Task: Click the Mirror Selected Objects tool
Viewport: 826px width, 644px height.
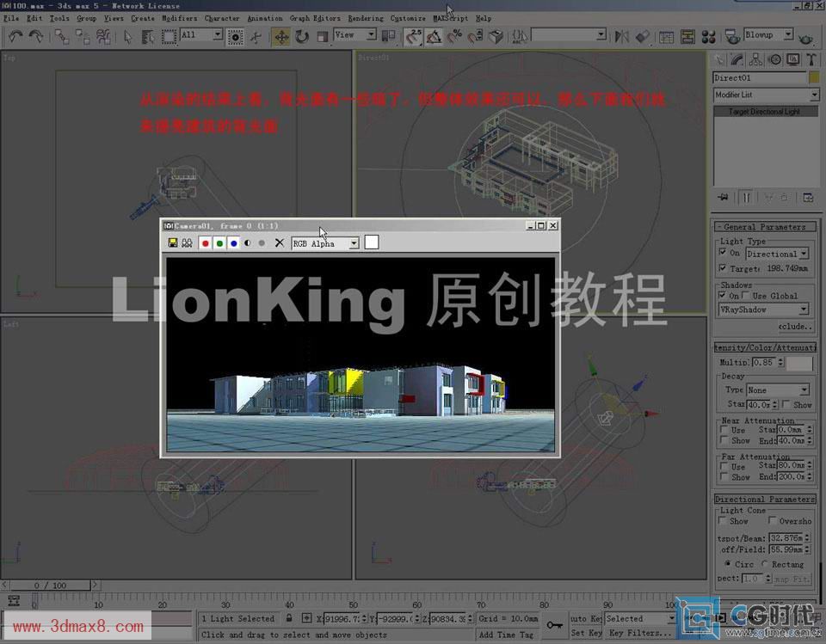Action: [621, 36]
